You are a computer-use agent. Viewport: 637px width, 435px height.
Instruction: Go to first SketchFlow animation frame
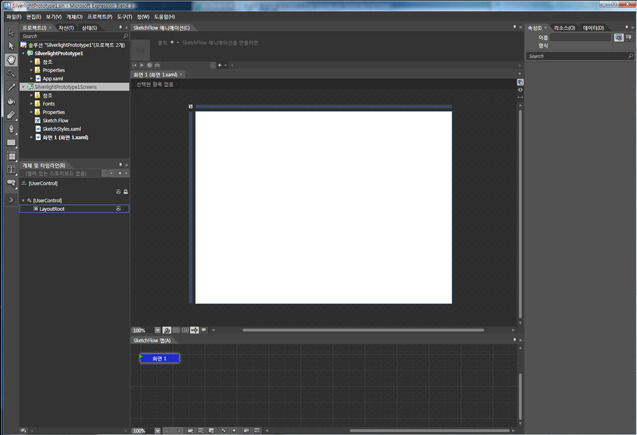pyautogui.click(x=135, y=65)
